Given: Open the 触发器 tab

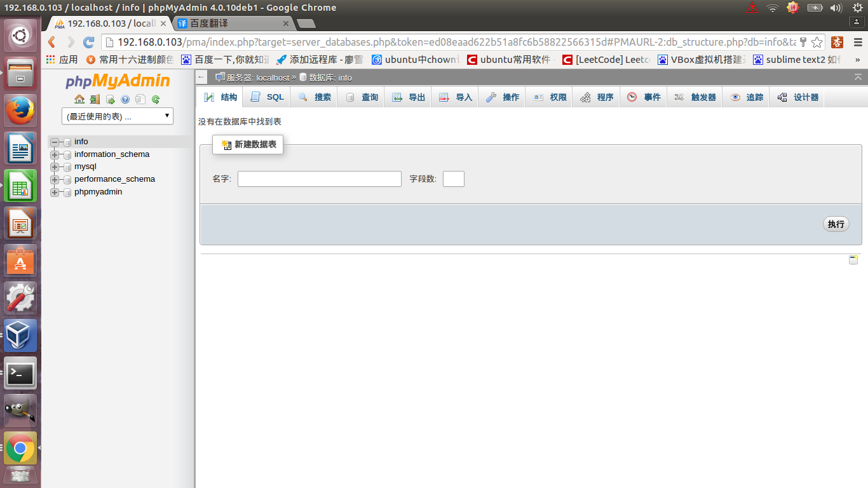Looking at the screenshot, I should point(695,97).
